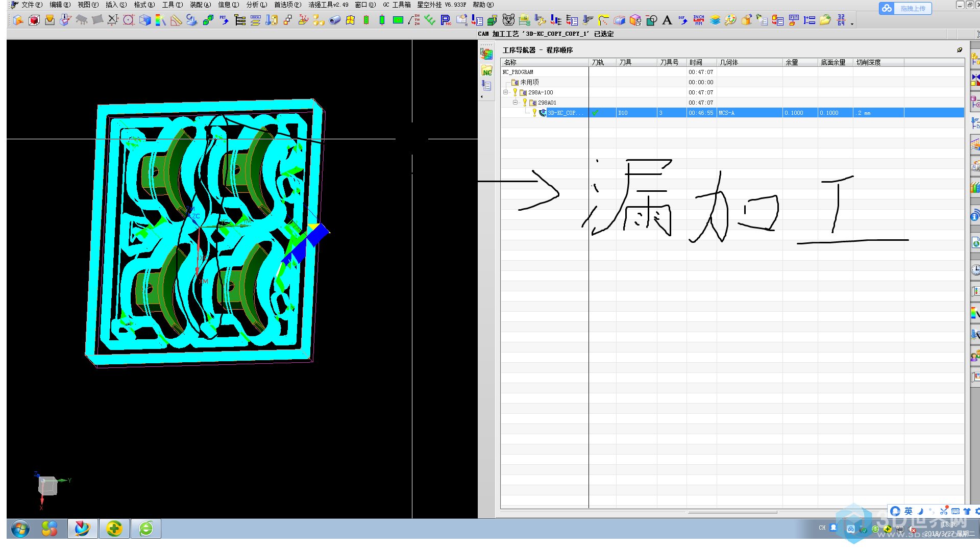Viewport: 980px width, 551px height.
Task: Open the 插入 menu
Action: tap(116, 5)
